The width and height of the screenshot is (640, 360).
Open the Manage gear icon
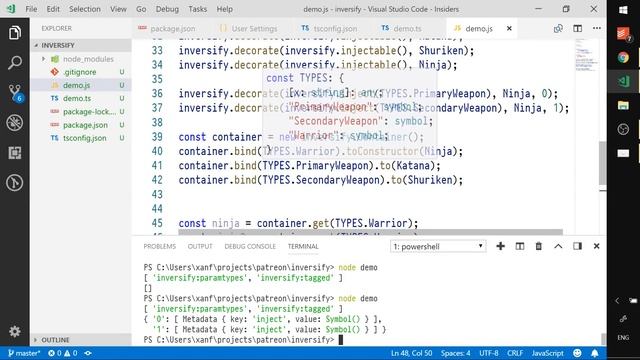point(15,331)
